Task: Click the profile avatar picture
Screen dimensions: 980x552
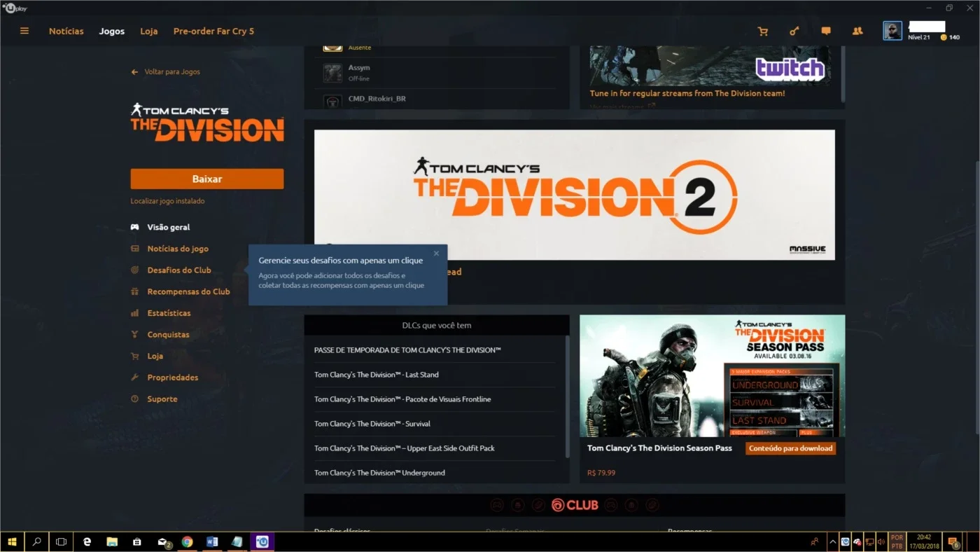Action: [892, 31]
